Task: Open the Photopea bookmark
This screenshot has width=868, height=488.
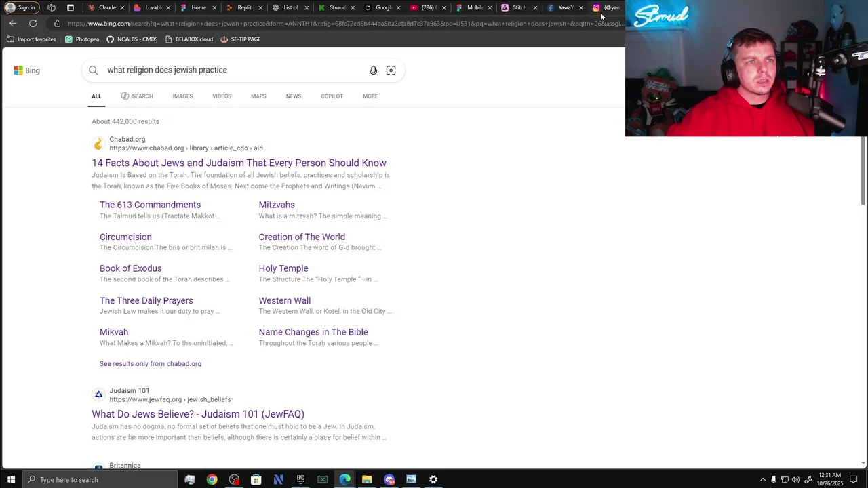Action: click(82, 39)
